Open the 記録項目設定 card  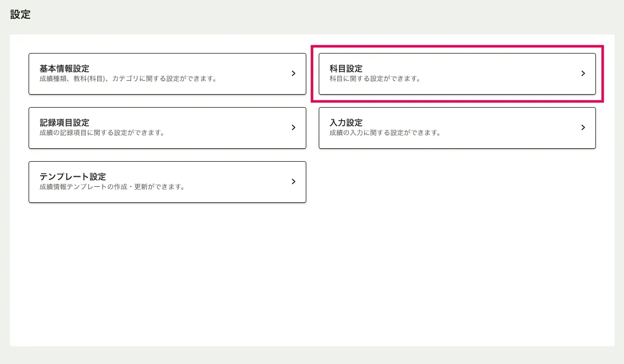pos(167,128)
